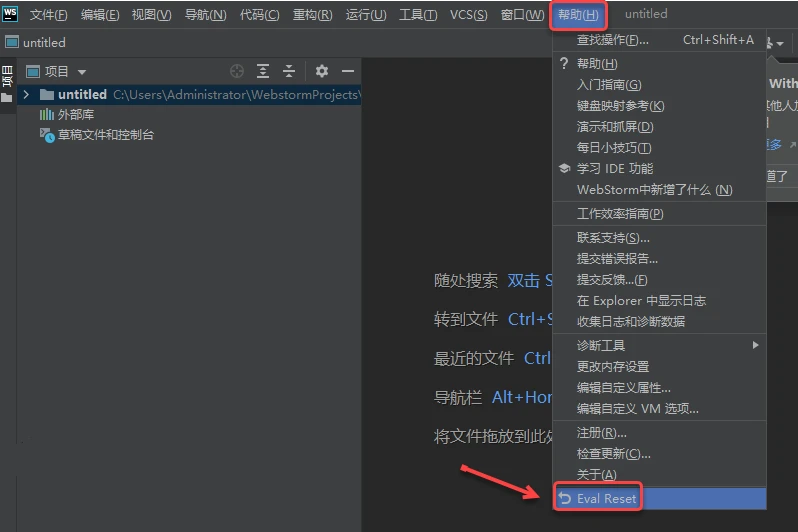Open the 项目 view dropdown arrow
Image resolution: width=798 pixels, height=532 pixels.
[x=81, y=72]
